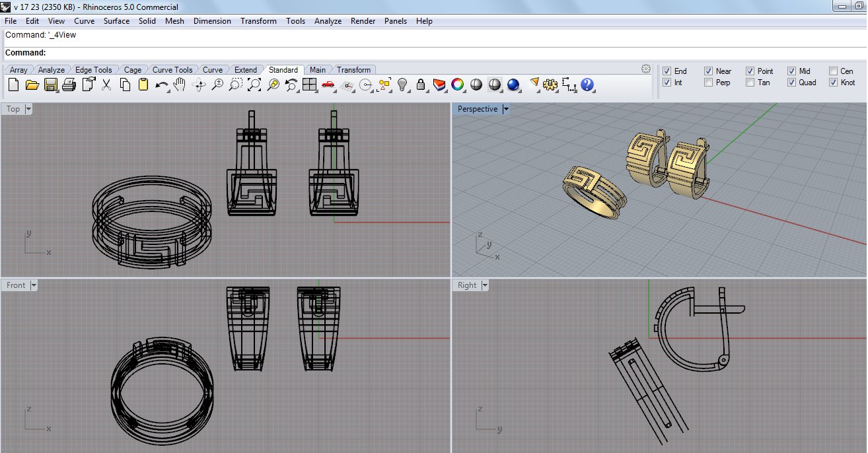Click the color wheel render icon

point(457,85)
